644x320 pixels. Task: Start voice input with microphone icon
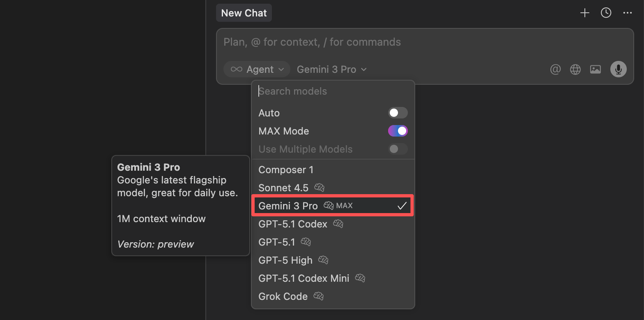click(618, 69)
